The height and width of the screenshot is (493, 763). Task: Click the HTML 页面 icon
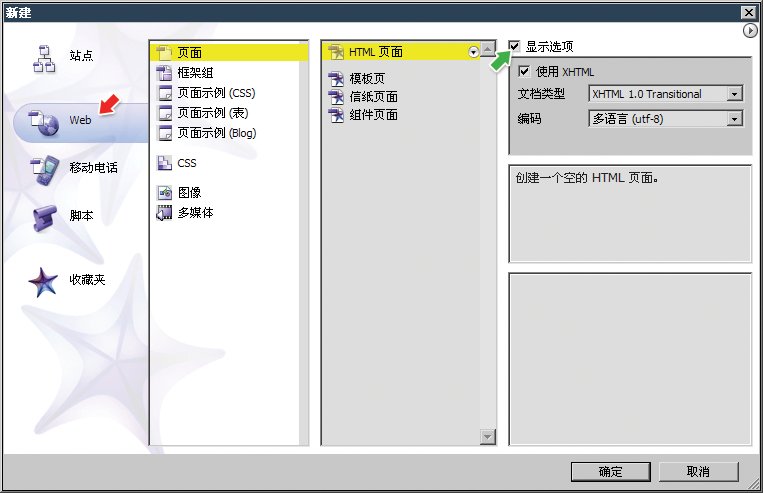(336, 52)
